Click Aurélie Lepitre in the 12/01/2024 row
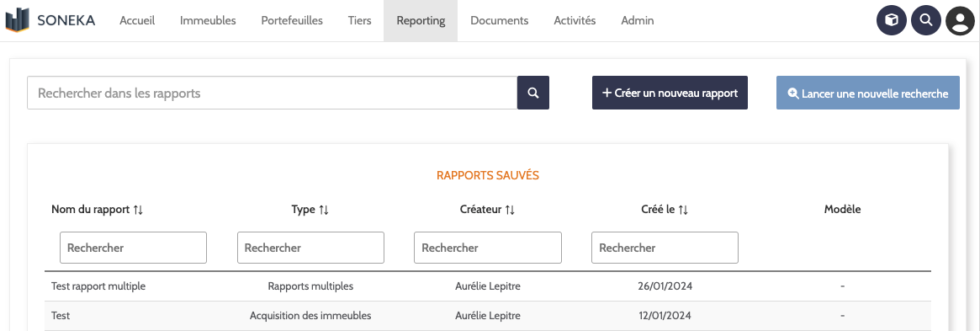Viewport: 980px width, 331px height. (x=488, y=315)
